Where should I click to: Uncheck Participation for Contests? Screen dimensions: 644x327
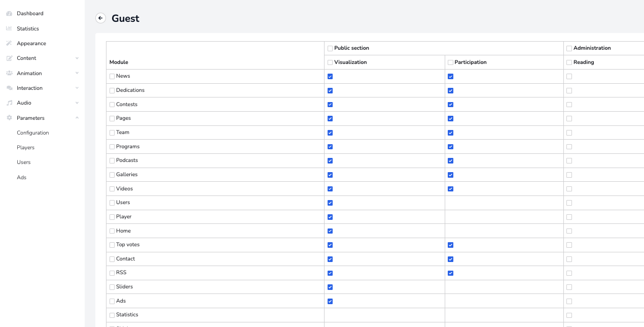point(450,105)
